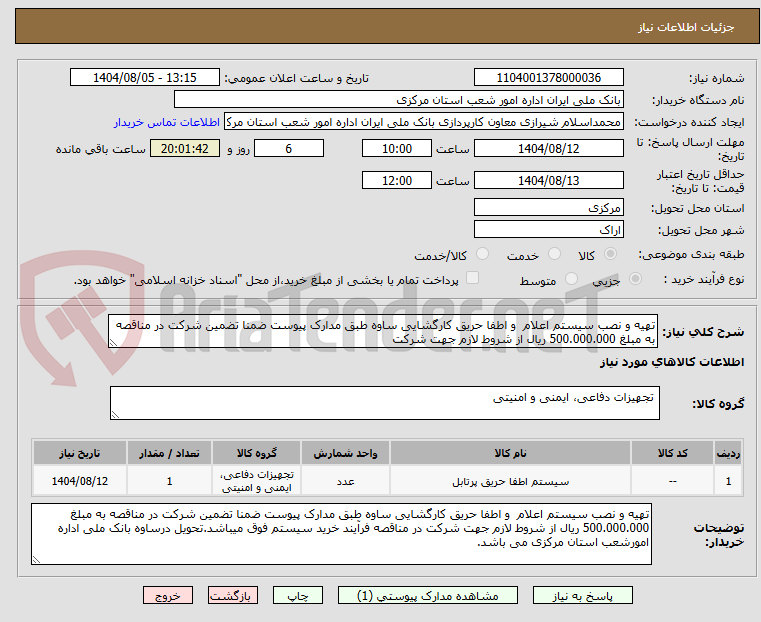This screenshot has height=622, width=761.
Task: Click the days remaining field showing 6
Action: tap(289, 148)
